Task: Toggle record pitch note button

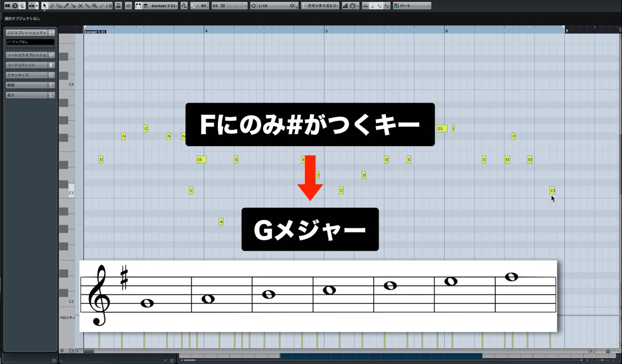Action: coord(372,6)
